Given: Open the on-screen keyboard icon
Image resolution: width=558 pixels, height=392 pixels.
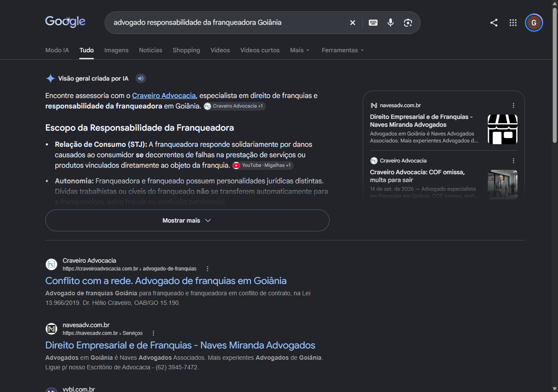Looking at the screenshot, I should 373,23.
